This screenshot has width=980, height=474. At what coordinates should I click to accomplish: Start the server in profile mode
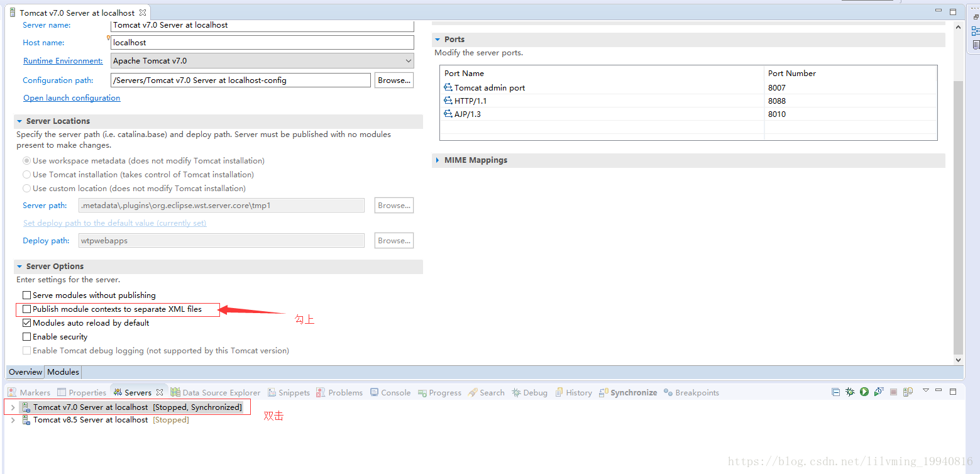pyautogui.click(x=879, y=392)
